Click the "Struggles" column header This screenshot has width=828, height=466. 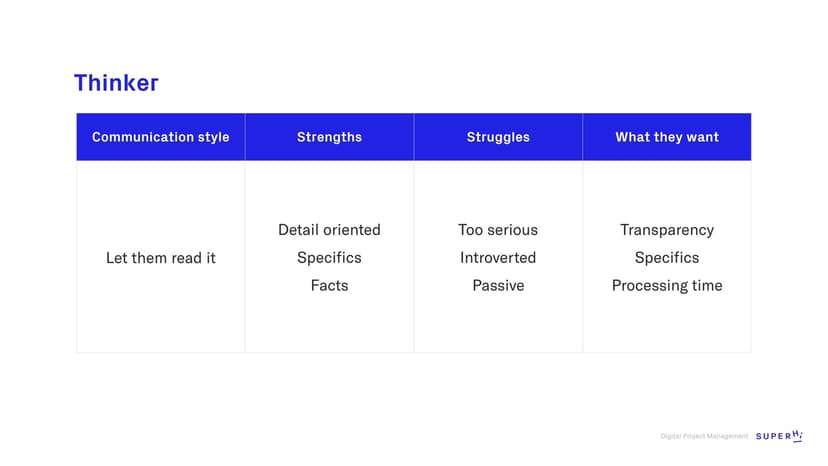(498, 137)
